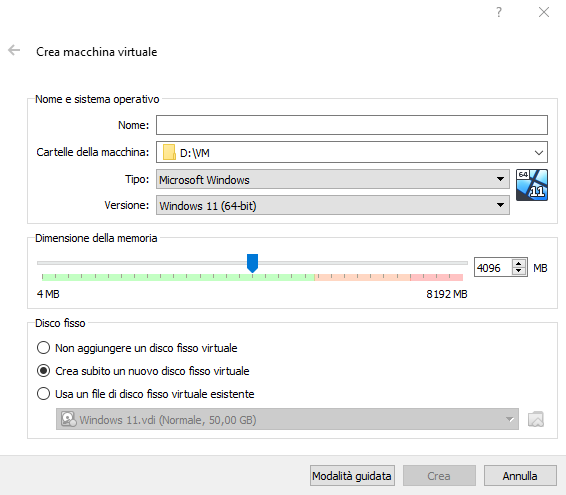The height and width of the screenshot is (495, 566).
Task: Click the Modalità guidata button
Action: 352,476
